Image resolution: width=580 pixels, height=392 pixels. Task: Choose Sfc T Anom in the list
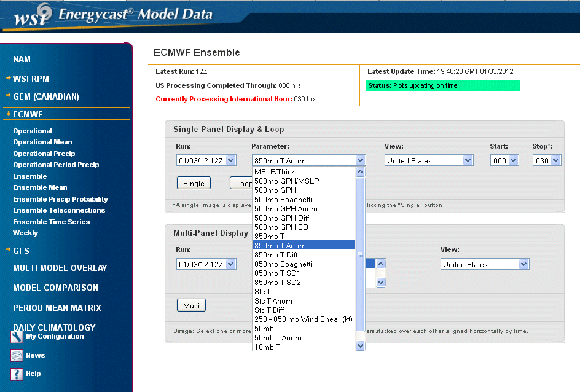(x=273, y=301)
